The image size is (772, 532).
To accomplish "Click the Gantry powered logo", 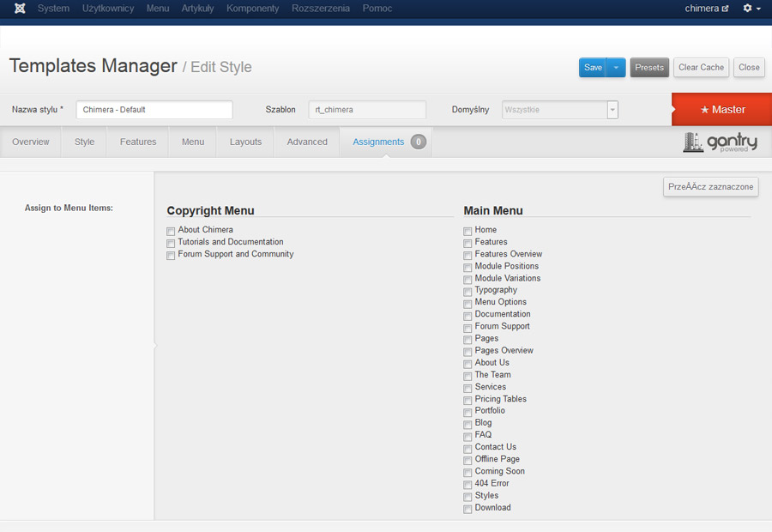I will pyautogui.click(x=720, y=142).
